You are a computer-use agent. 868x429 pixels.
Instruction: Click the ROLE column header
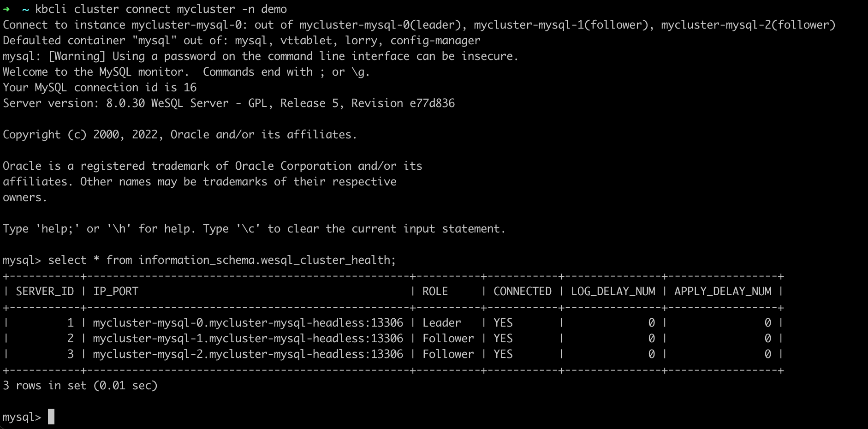coord(435,292)
